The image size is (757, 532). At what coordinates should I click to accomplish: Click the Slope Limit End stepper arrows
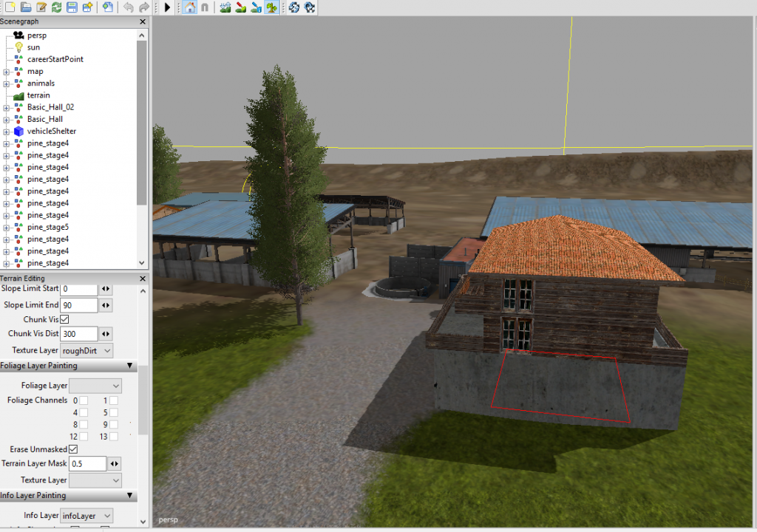point(106,305)
